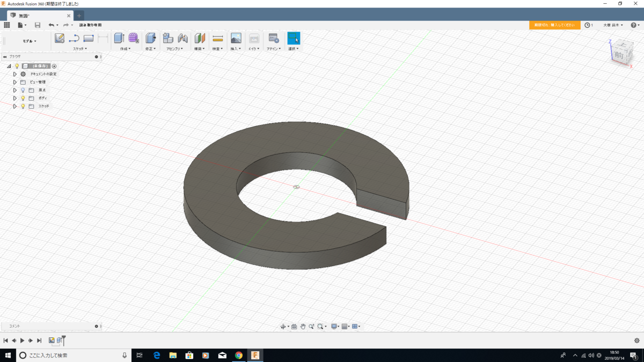Open the アセンブリ toolbar menu
This screenshot has height=362, width=644.
[174, 49]
